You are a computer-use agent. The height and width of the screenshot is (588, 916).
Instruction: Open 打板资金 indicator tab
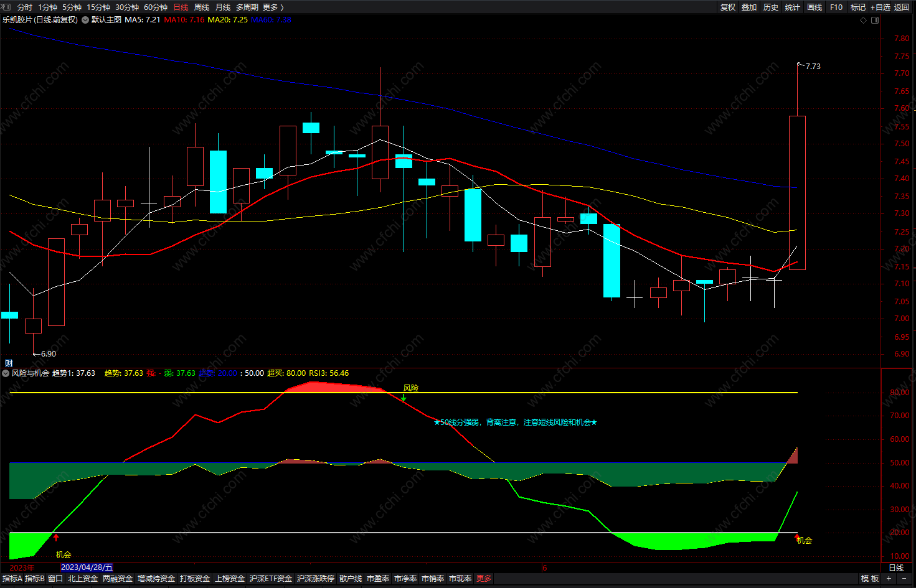click(195, 579)
